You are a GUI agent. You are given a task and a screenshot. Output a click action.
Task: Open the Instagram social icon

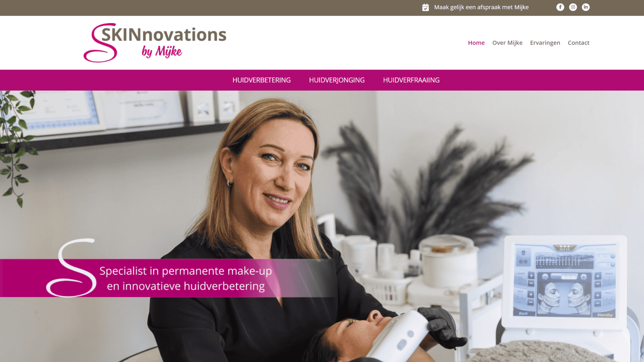click(x=573, y=7)
